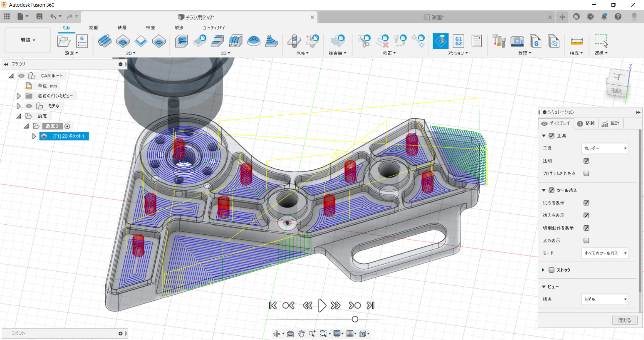
Task: Enable the 点の表示 checkbox
Action: (x=586, y=240)
